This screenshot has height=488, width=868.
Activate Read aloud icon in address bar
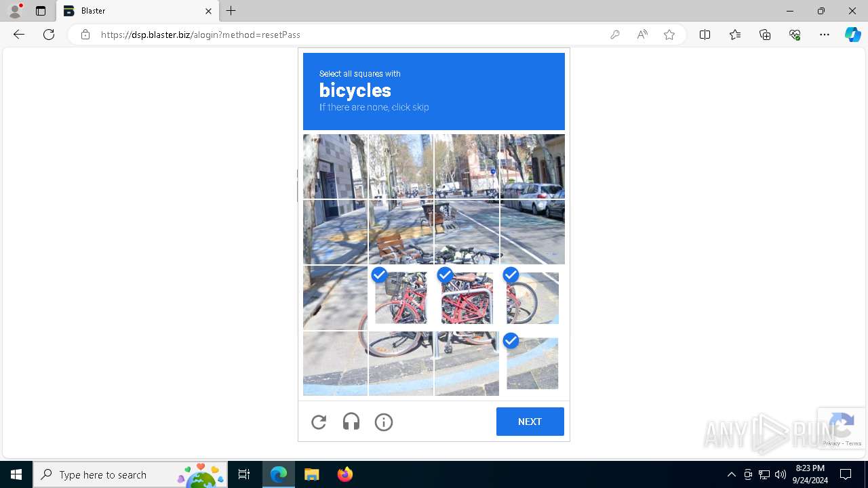[x=642, y=35]
